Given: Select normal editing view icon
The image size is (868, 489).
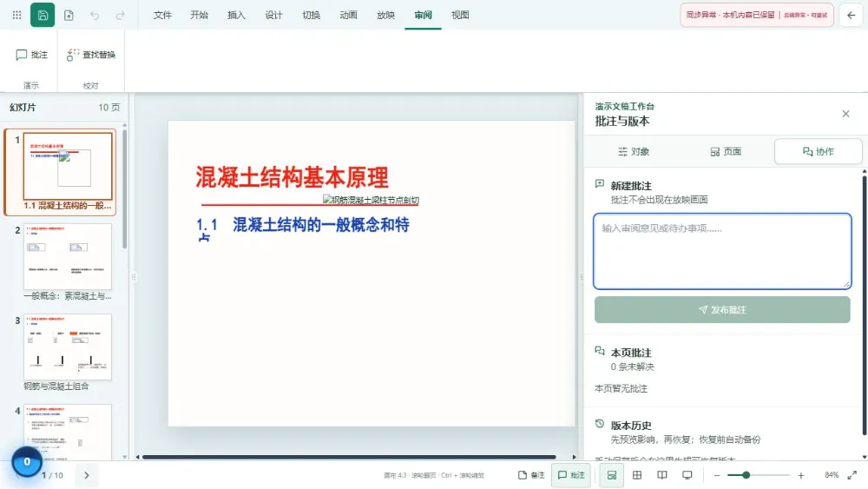Looking at the screenshot, I should point(612,475).
